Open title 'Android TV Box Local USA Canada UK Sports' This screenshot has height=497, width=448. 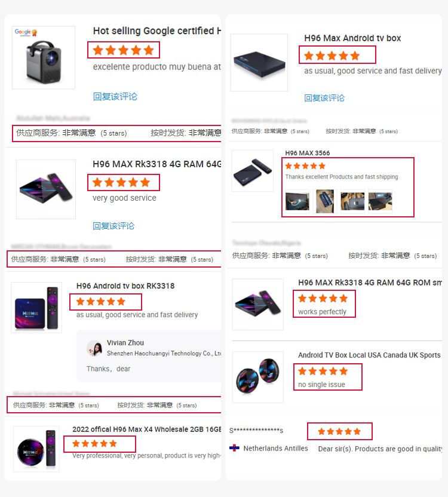point(369,355)
